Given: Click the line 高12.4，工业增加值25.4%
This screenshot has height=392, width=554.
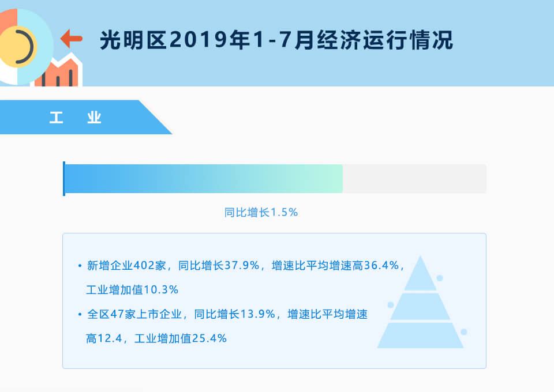Looking at the screenshot, I should (156, 338).
